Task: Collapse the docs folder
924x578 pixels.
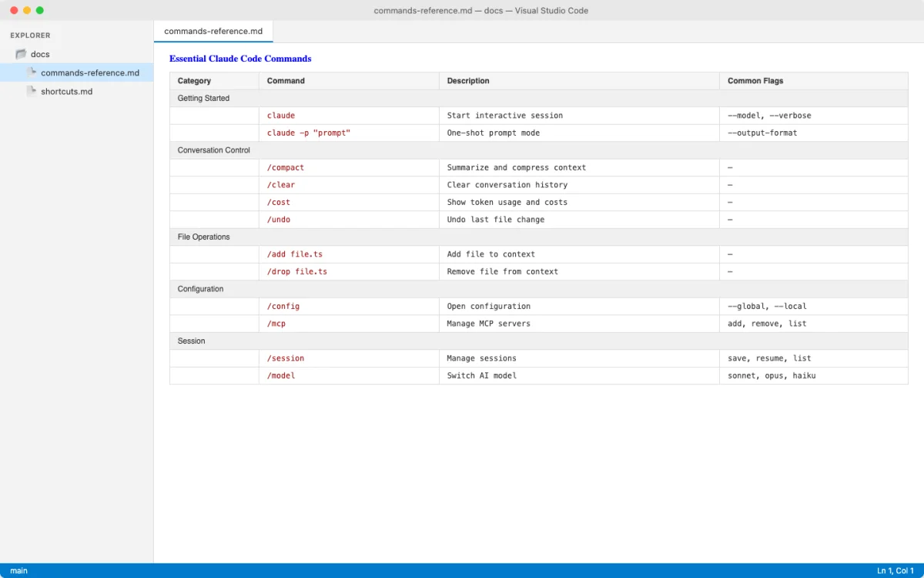Action: click(x=77, y=54)
